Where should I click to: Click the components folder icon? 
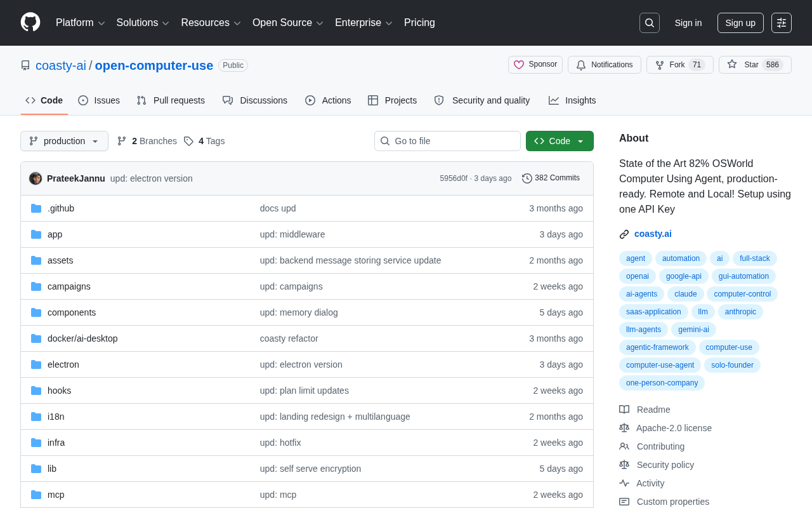36,312
